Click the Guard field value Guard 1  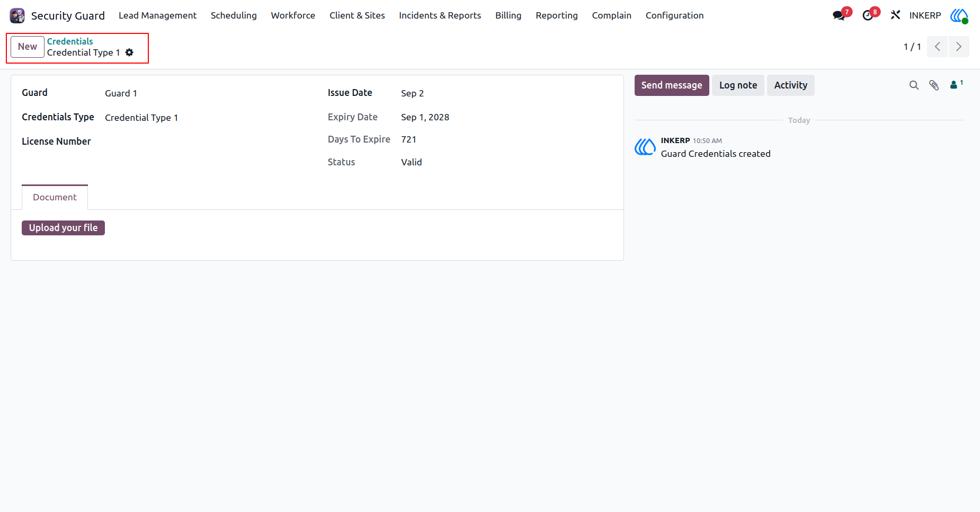point(121,93)
